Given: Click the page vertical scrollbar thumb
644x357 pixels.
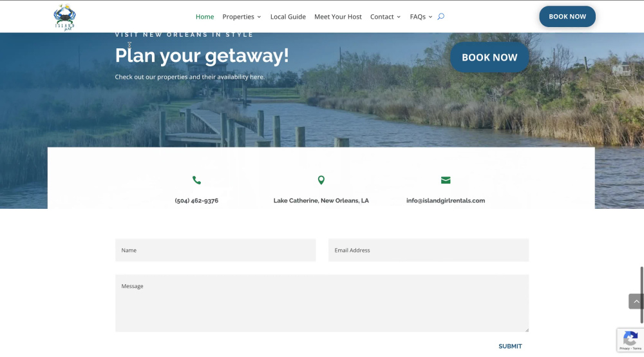Looking at the screenshot, I should pos(641,295).
